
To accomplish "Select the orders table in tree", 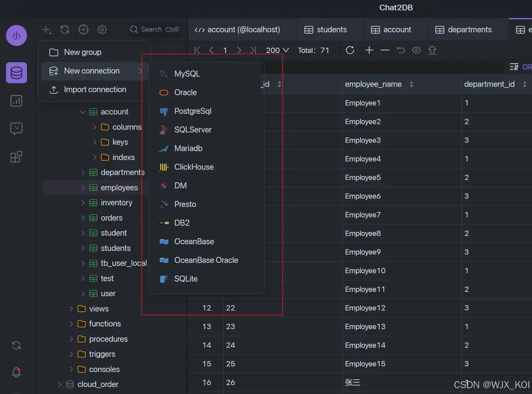I will coord(111,218).
